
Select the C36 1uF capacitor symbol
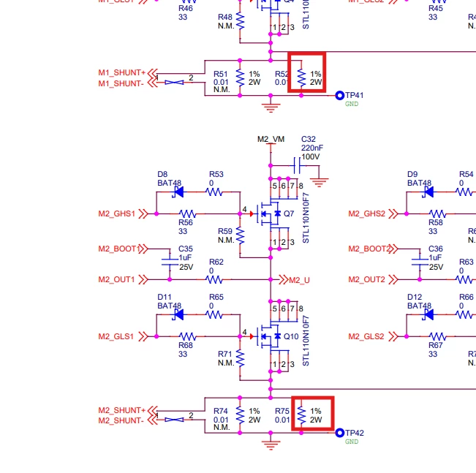click(x=420, y=262)
